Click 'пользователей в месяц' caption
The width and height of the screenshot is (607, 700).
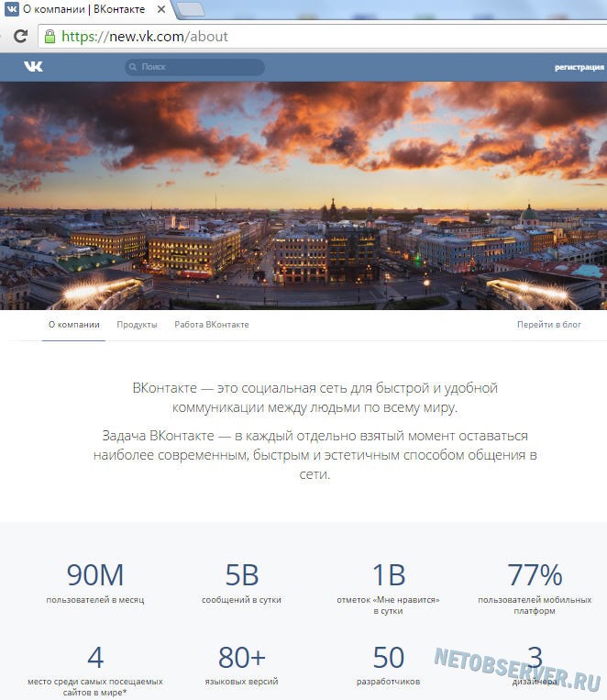coord(95,600)
